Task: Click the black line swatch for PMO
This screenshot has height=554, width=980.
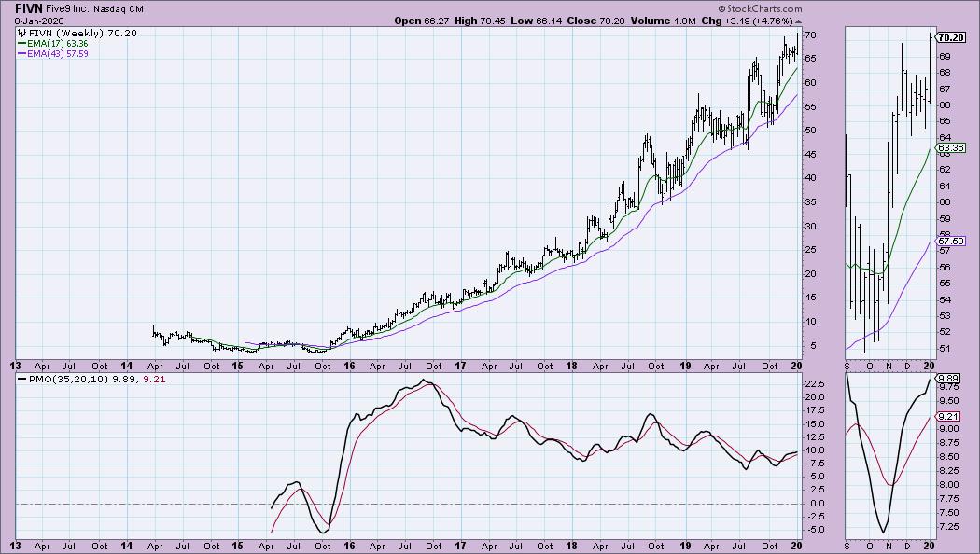Action: click(22, 379)
